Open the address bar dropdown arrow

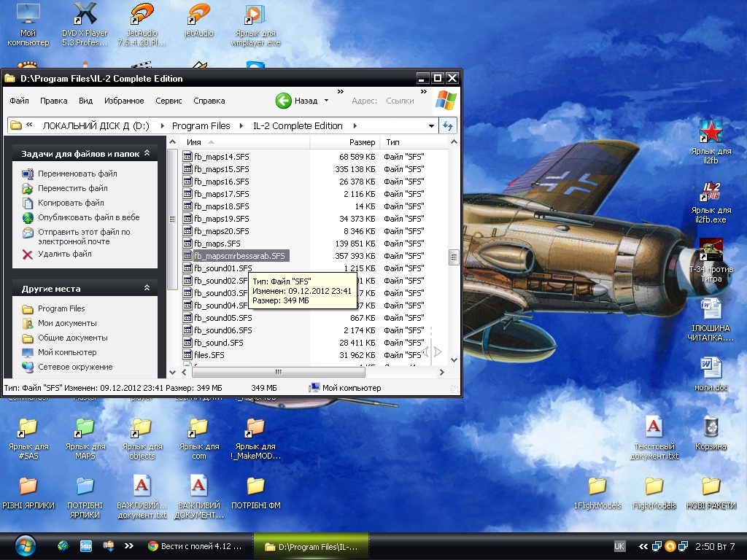click(x=431, y=125)
